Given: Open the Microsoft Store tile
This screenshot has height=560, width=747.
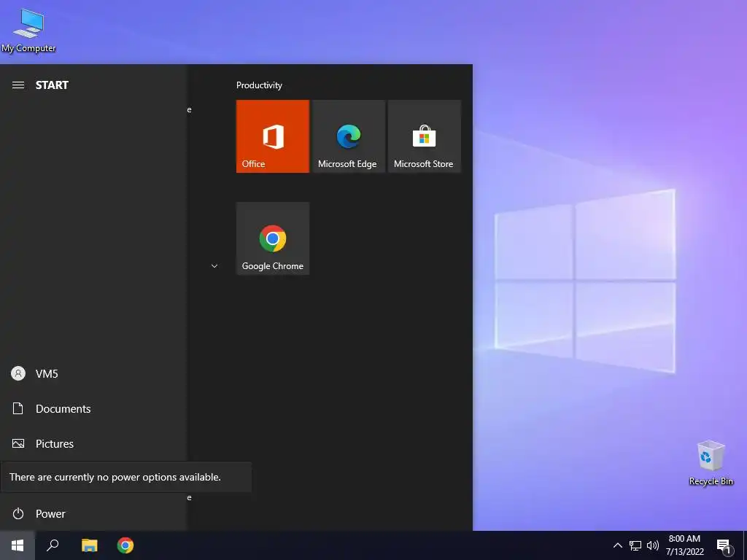Looking at the screenshot, I should (425, 136).
